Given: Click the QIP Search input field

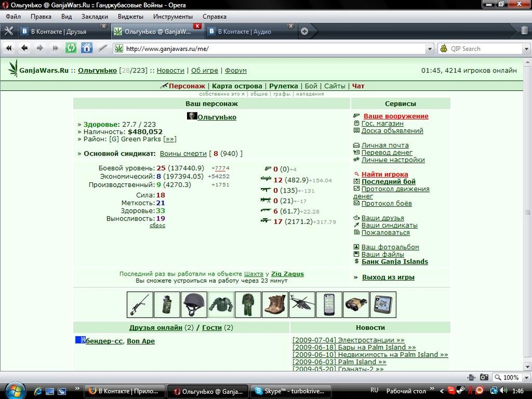Looking at the screenshot, I should coord(485,49).
